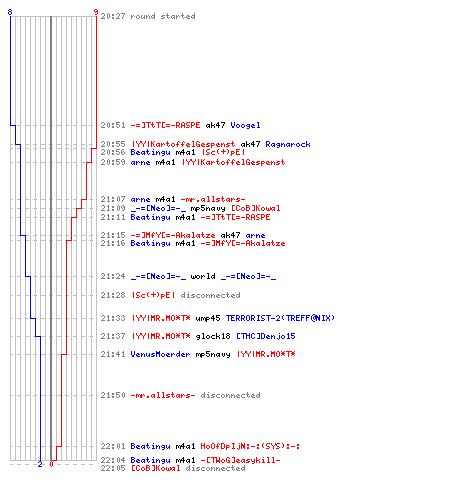The image size is (450, 500).
Task: Click the red score 9 at chart top
Action: tap(96, 12)
